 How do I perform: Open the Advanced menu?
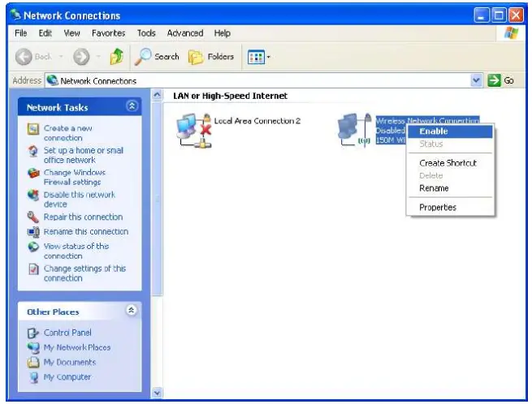tap(185, 33)
